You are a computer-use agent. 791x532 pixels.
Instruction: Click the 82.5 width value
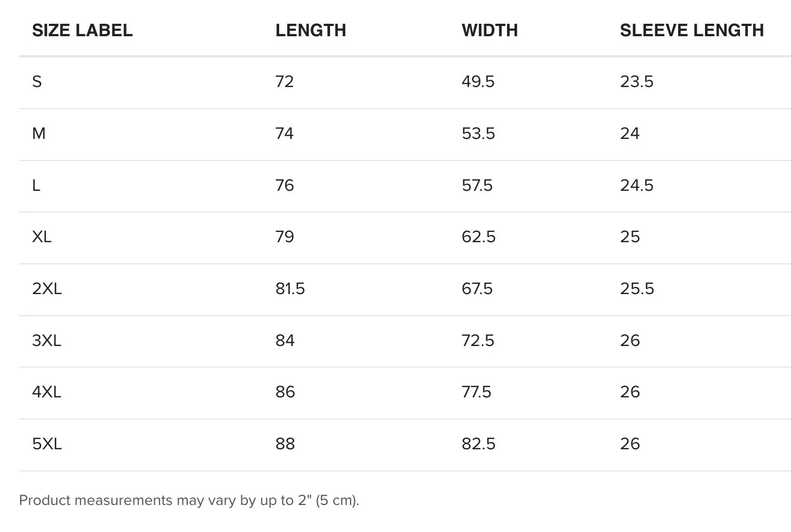pyautogui.click(x=478, y=444)
